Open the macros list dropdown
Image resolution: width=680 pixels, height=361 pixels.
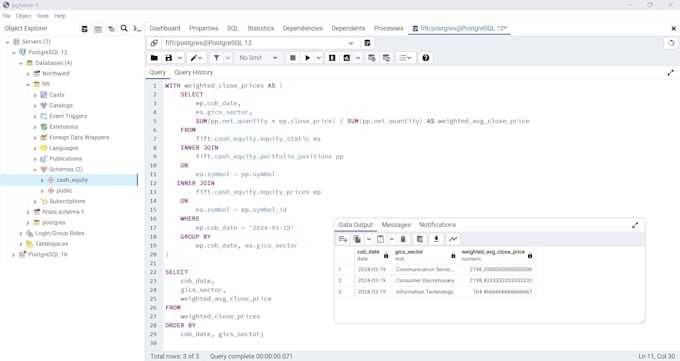405,58
